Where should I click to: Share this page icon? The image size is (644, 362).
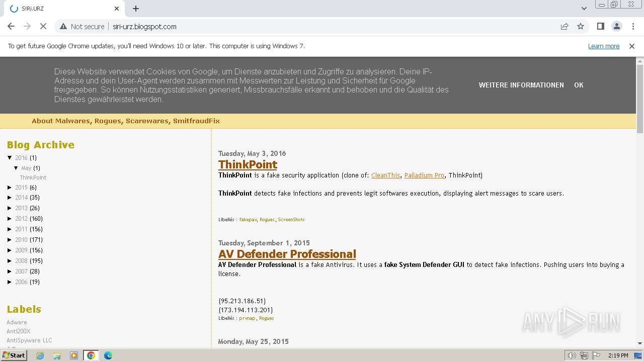(565, 26)
